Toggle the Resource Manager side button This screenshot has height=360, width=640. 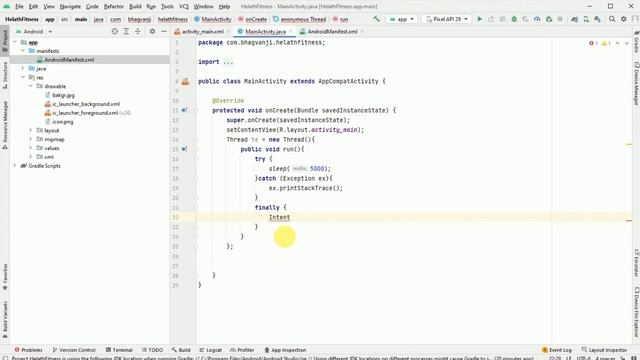click(x=5, y=125)
